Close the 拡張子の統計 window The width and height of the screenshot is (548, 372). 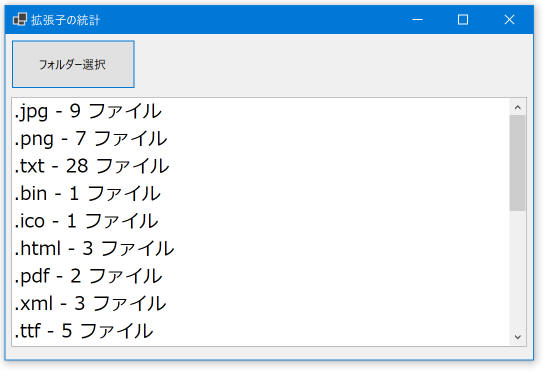pyautogui.click(x=510, y=20)
